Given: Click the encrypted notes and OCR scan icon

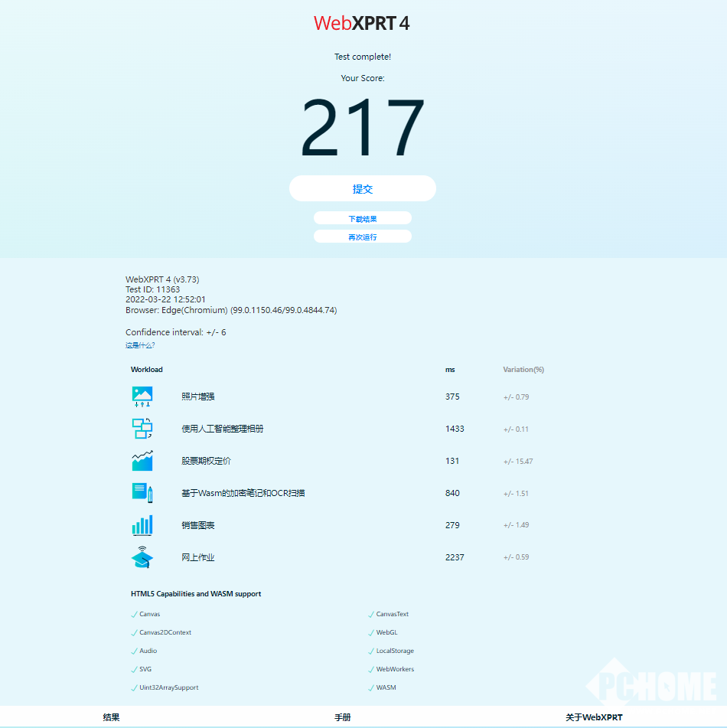Looking at the screenshot, I should pos(142,493).
